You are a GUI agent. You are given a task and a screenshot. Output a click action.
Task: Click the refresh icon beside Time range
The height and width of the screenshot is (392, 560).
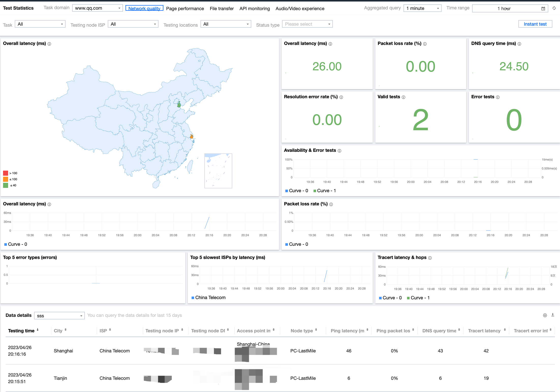click(x=554, y=8)
